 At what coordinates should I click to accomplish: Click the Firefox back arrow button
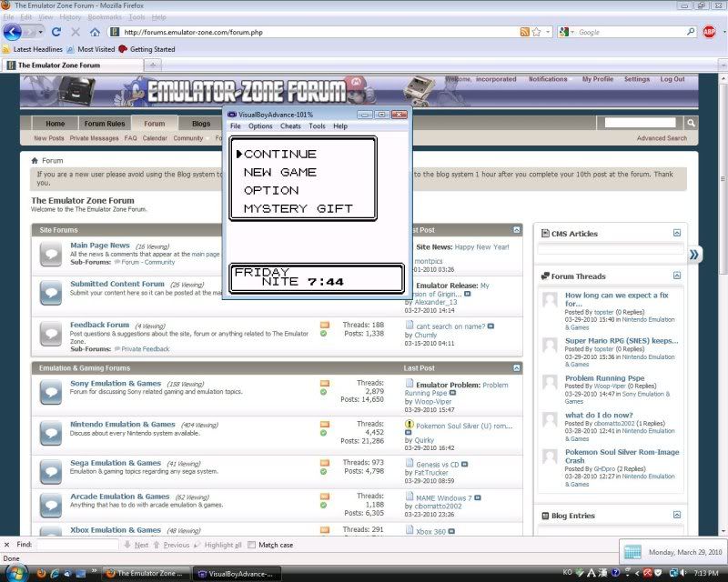(x=13, y=32)
